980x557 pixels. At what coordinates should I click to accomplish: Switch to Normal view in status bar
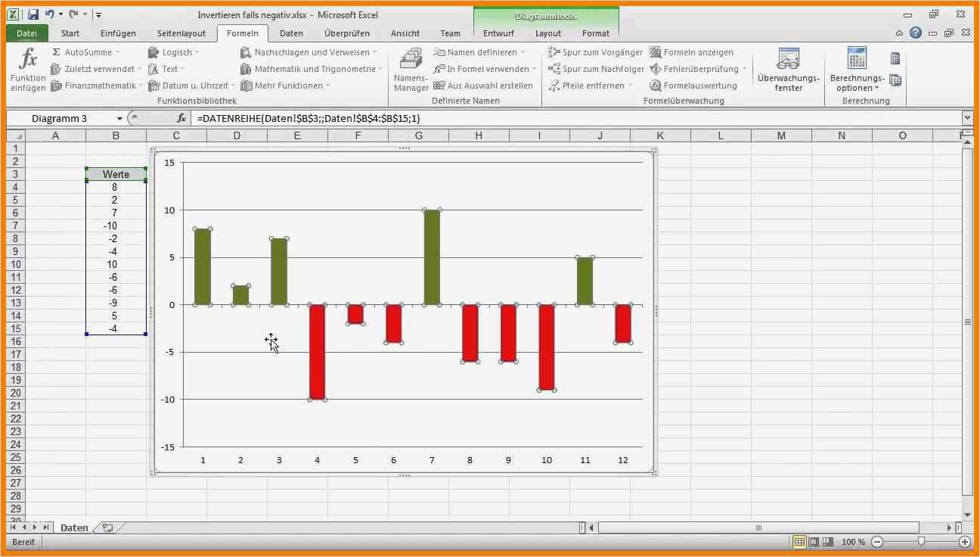pos(800,542)
